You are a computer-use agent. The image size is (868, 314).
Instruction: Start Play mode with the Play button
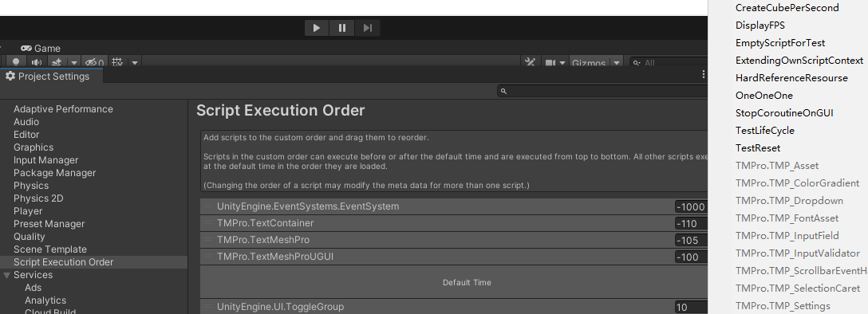(x=317, y=28)
